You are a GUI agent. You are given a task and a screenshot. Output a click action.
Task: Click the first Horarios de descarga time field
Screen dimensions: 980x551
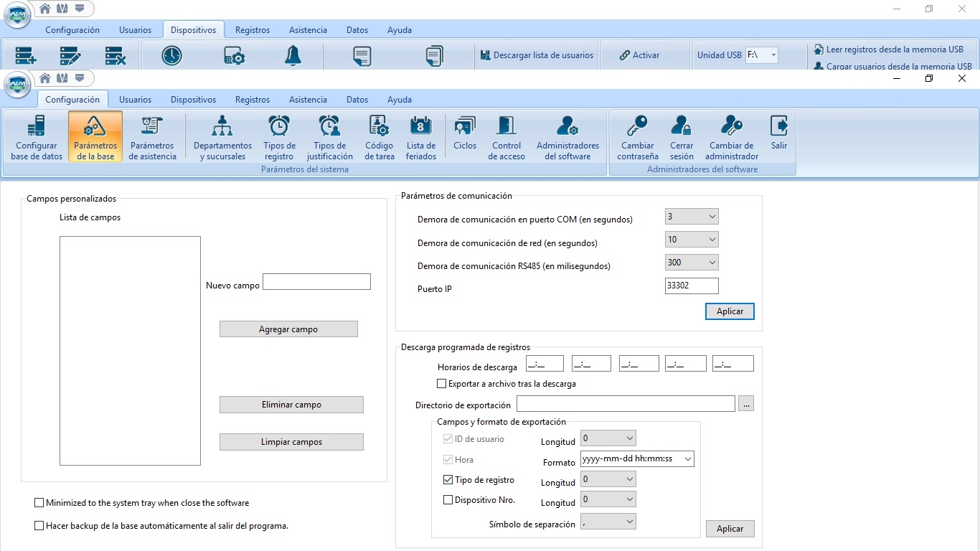coord(545,364)
